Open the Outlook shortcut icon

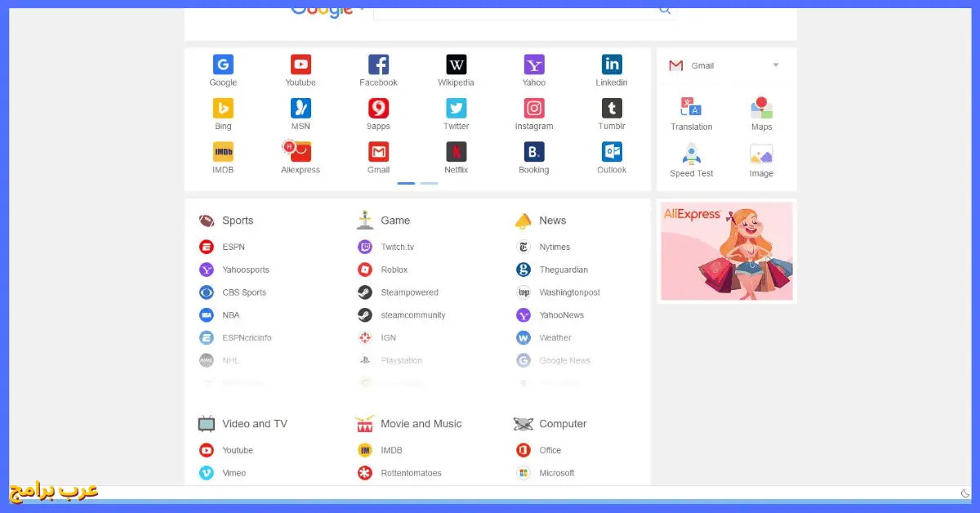612,152
